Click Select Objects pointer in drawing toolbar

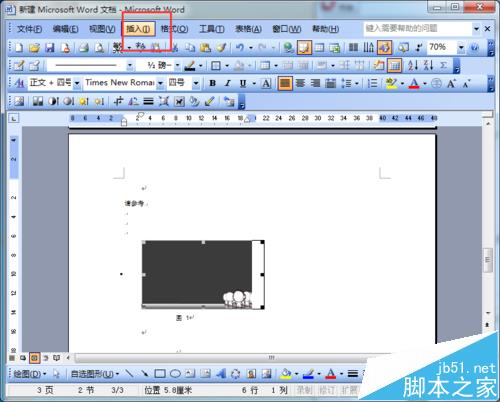pyautogui.click(x=56, y=374)
